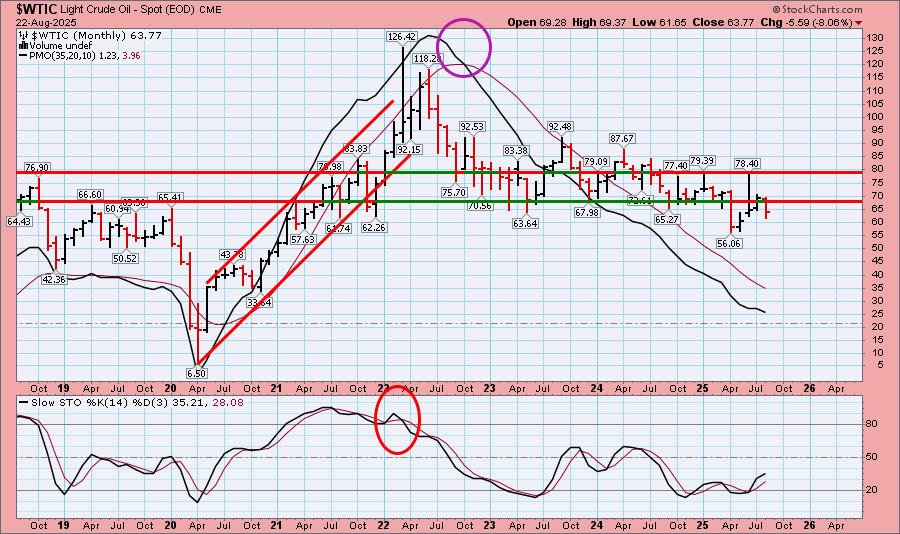Click the volume bars icon beside Volume undef
900x534 pixels.
[22, 46]
